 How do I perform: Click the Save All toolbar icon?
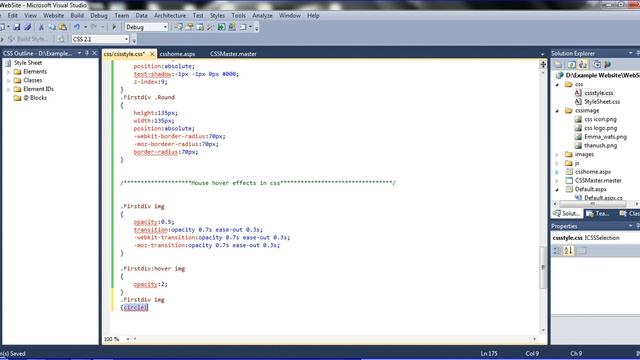(27, 27)
